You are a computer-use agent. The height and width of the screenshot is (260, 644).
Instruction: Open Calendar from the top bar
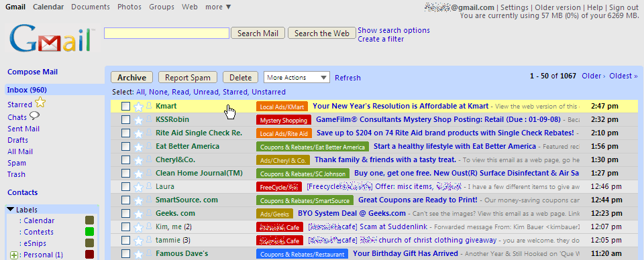48,7
